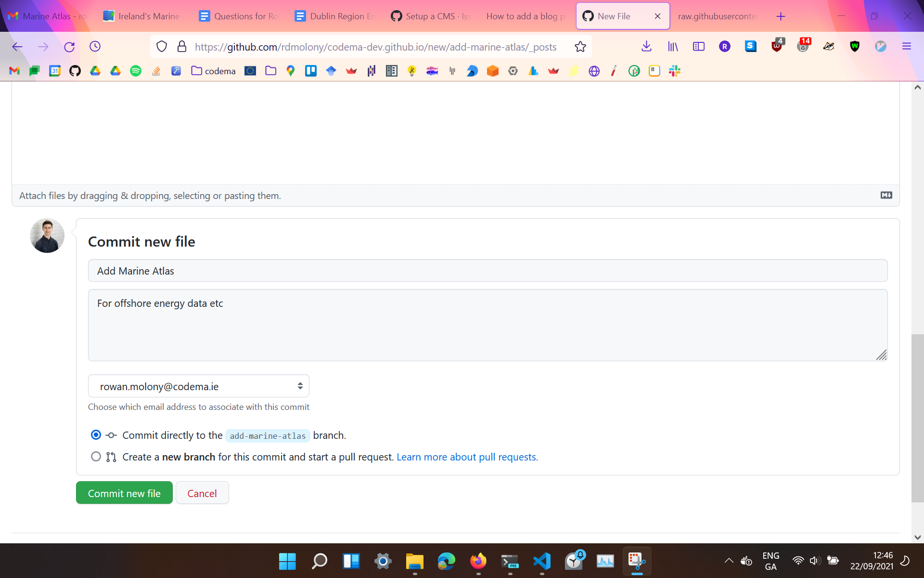Screen dimensions: 924x578
Task: Toggle the Firefox sidebar view
Action: [698, 46]
